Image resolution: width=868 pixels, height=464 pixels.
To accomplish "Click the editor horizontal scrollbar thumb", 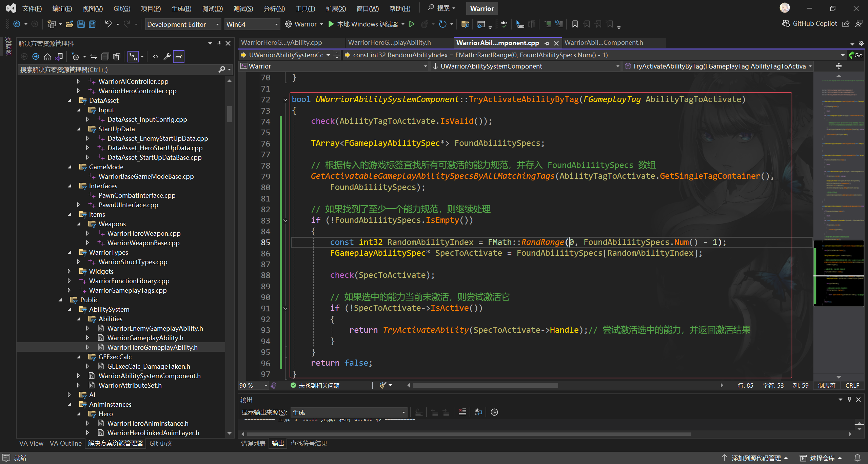I will coord(485,385).
